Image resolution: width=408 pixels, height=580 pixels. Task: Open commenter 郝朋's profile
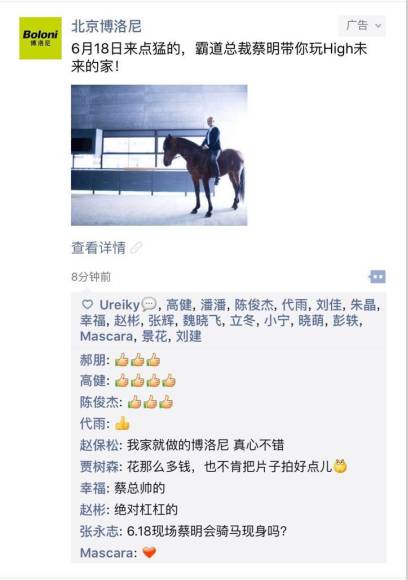[x=93, y=360]
